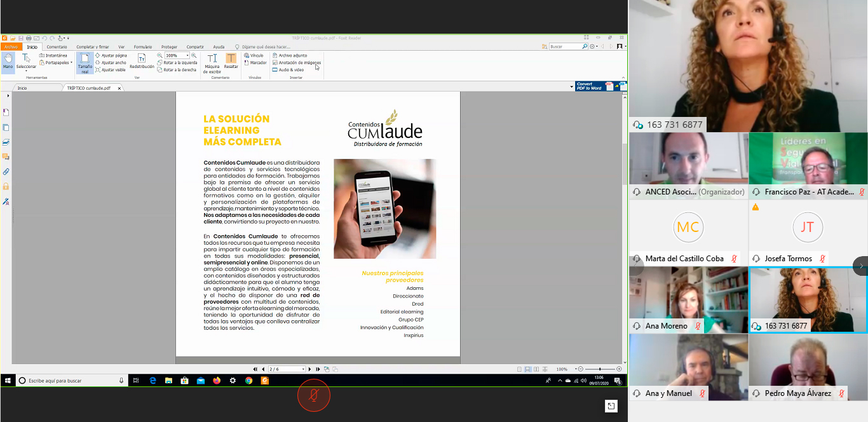Switch to the Comentario ribbon tab

coord(57,46)
